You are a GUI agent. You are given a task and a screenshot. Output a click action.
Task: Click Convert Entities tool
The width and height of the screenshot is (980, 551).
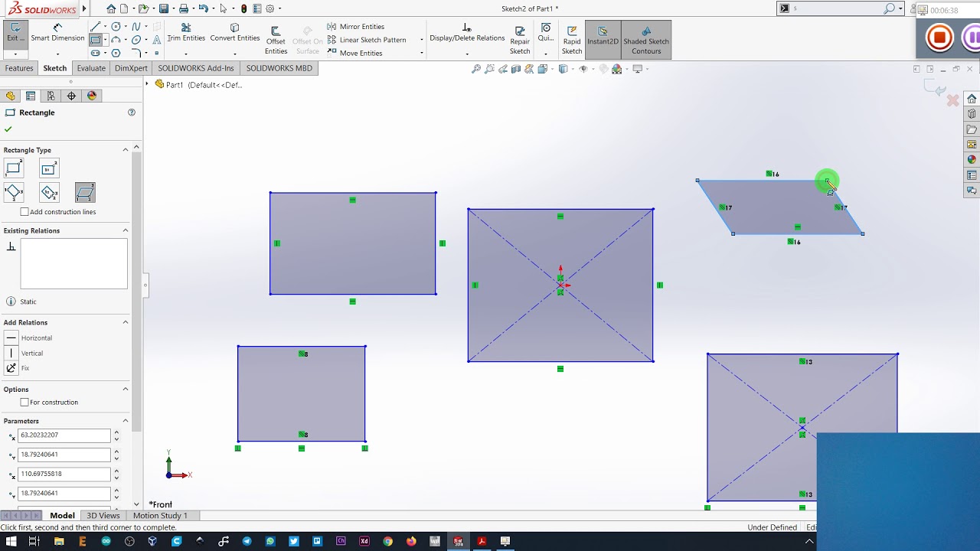coord(235,32)
